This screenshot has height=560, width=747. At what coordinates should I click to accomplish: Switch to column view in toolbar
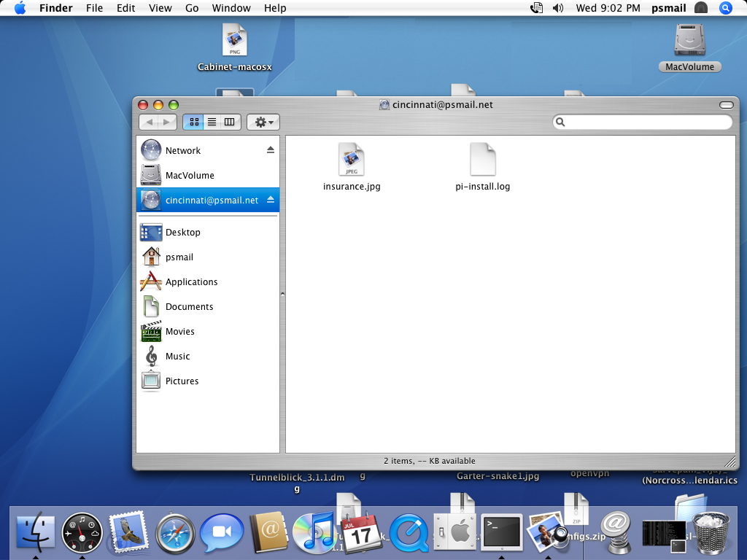pos(230,122)
